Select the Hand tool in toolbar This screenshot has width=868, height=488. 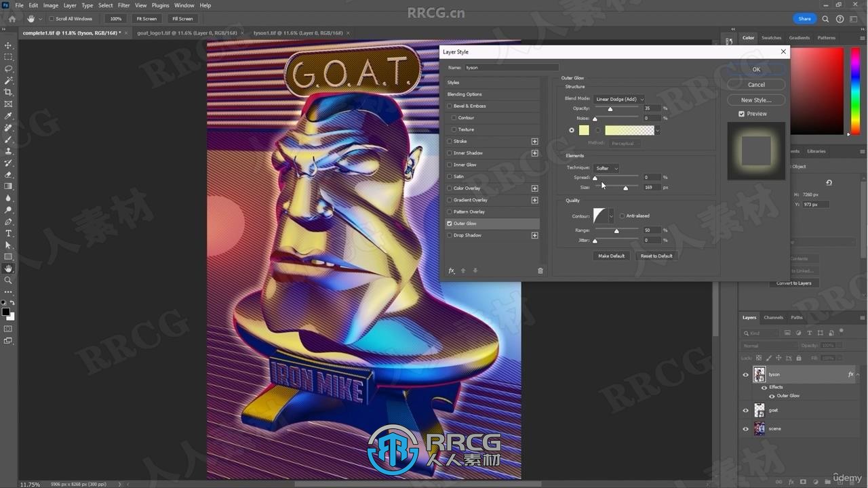[x=8, y=268]
